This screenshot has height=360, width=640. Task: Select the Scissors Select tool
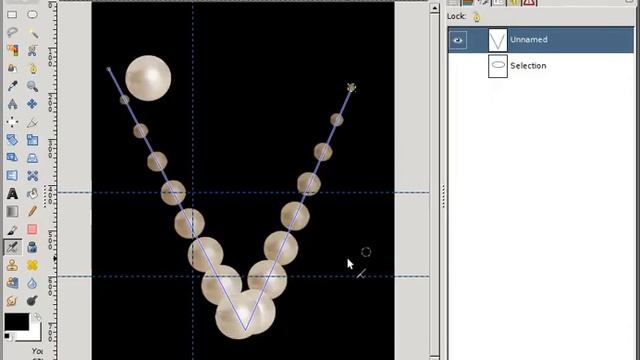32,51
